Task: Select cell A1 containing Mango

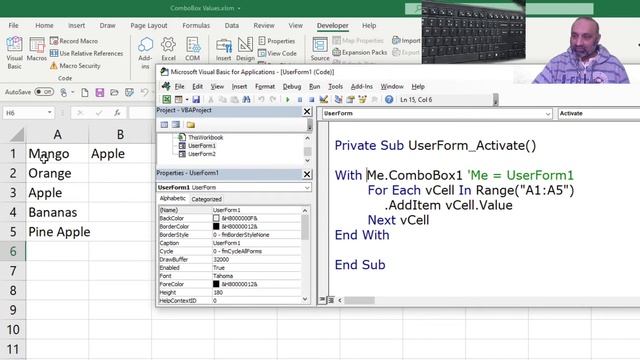Action: click(x=57, y=153)
